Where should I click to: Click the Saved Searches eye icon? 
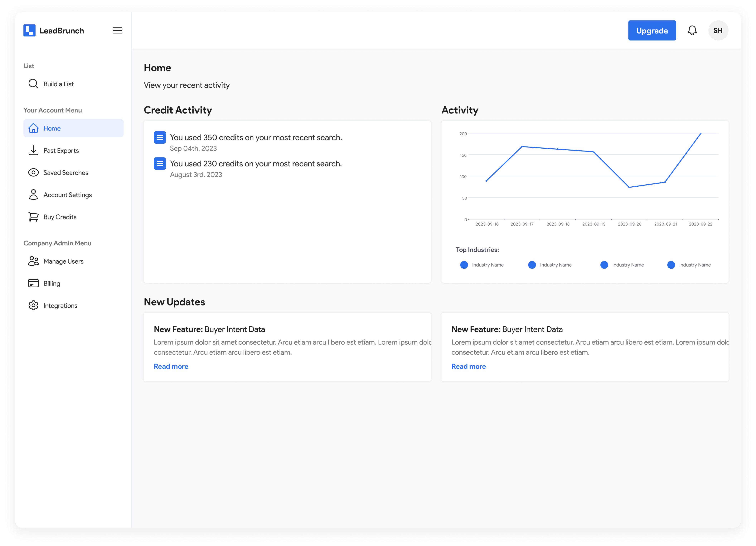(x=33, y=173)
